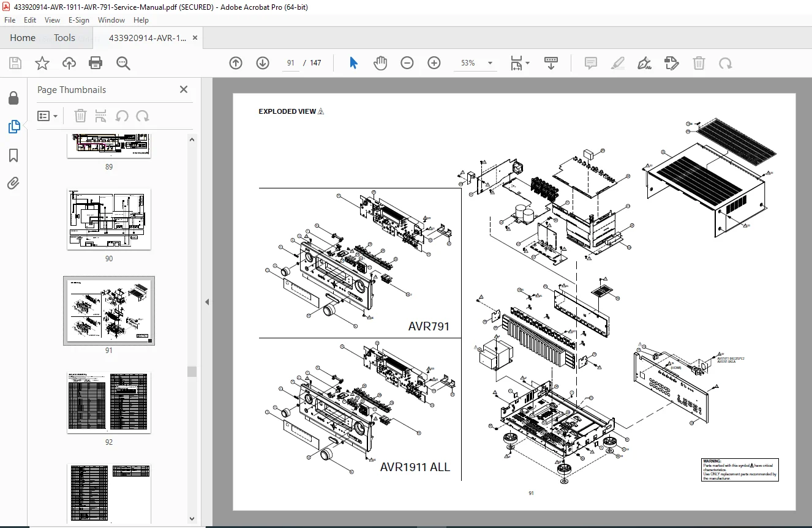Viewport: 812px width, 528px height.
Task: Close the Page Thumbnails panel
Action: click(x=184, y=89)
